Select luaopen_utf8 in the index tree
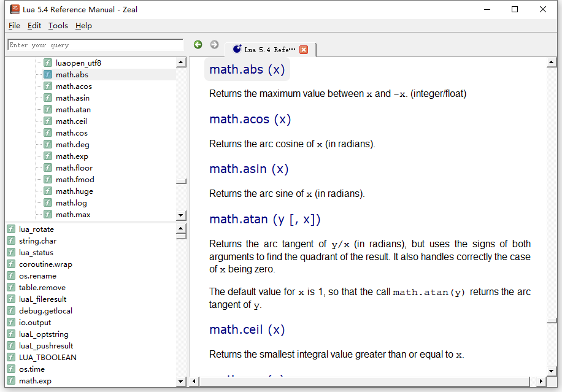562x392 pixels. [x=79, y=63]
